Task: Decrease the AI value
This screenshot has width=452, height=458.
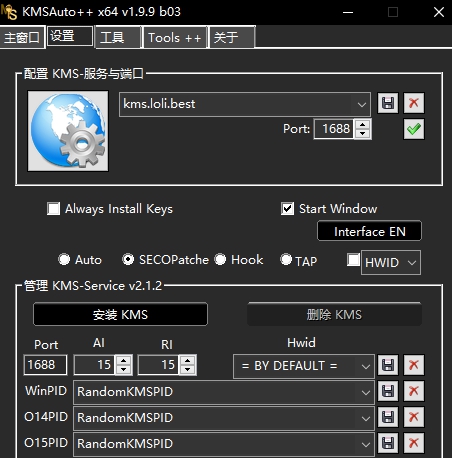Action: coord(124,370)
